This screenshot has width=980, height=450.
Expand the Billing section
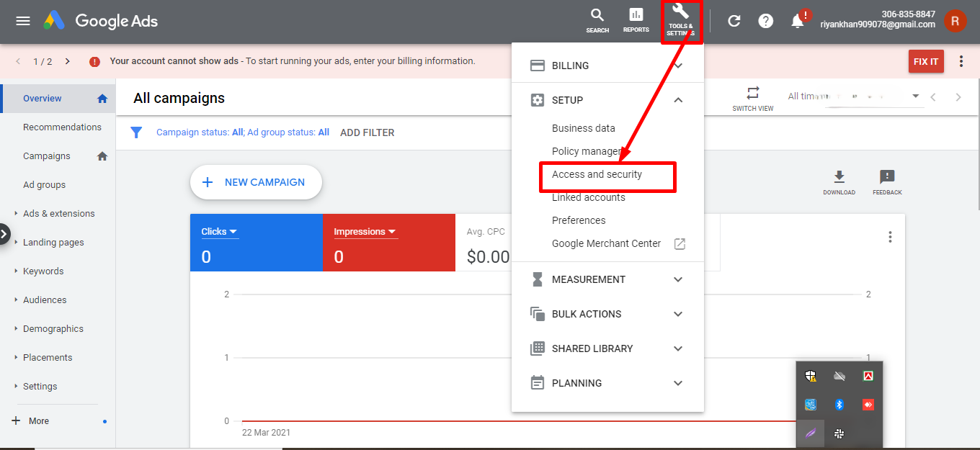point(678,66)
